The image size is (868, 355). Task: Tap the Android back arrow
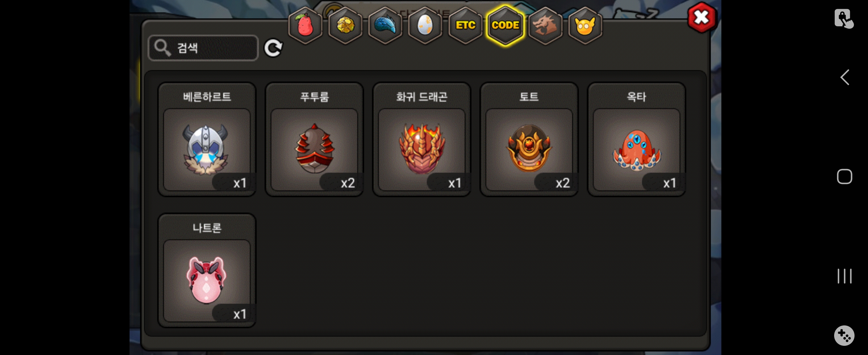(x=844, y=78)
